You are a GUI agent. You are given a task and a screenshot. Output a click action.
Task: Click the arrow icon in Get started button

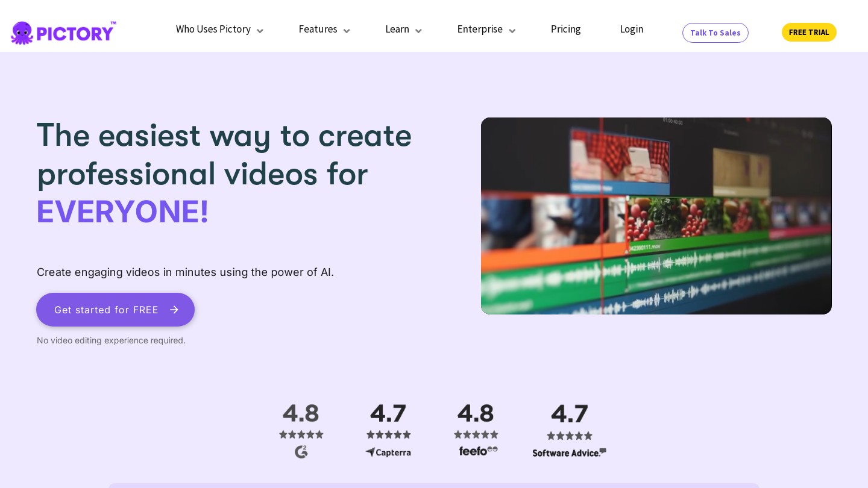coord(174,310)
